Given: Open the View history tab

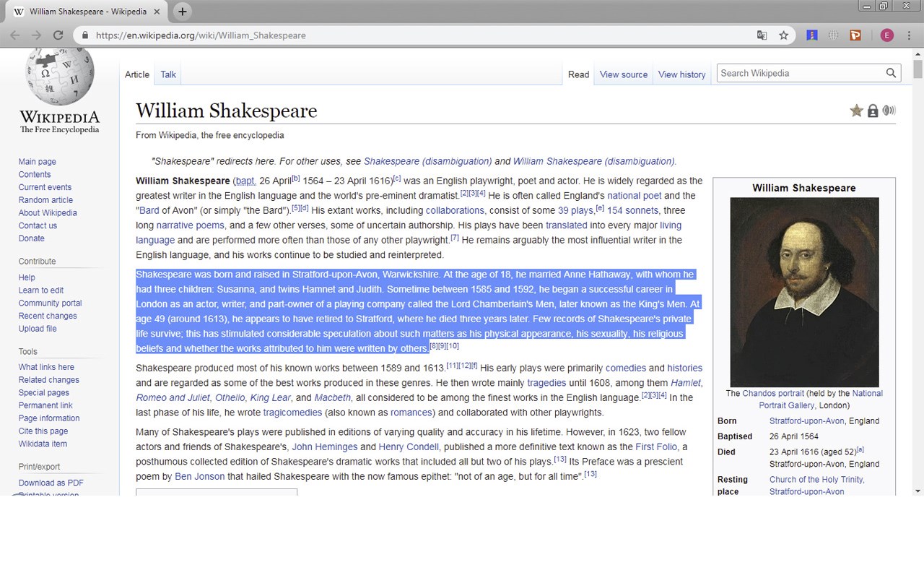Looking at the screenshot, I should 682,74.
